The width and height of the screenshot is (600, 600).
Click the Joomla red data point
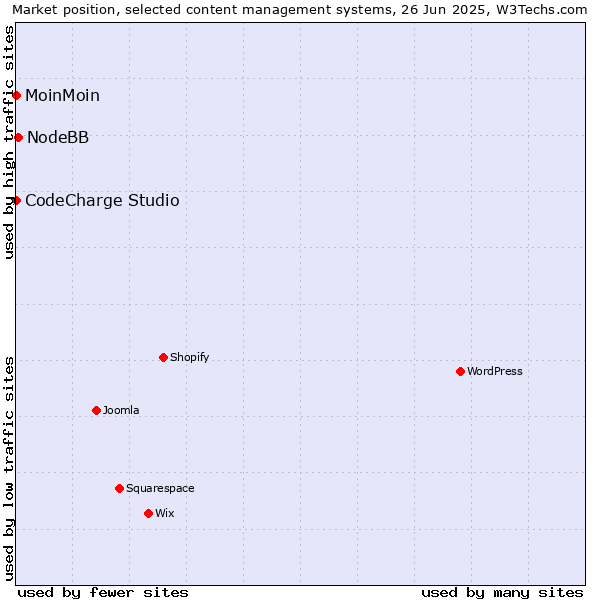point(96,411)
